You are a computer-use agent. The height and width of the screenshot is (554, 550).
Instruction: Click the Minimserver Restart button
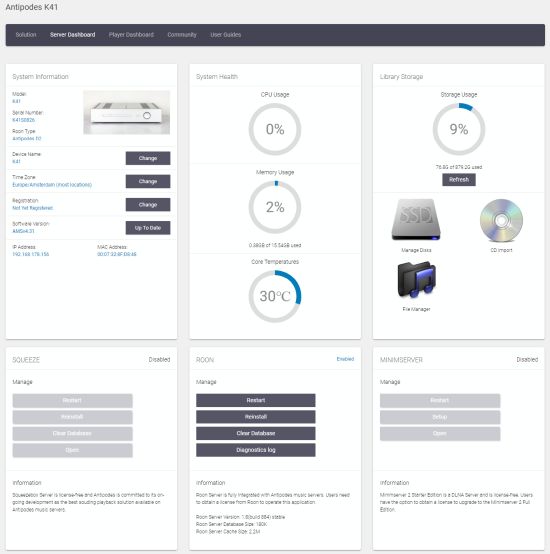(x=440, y=400)
